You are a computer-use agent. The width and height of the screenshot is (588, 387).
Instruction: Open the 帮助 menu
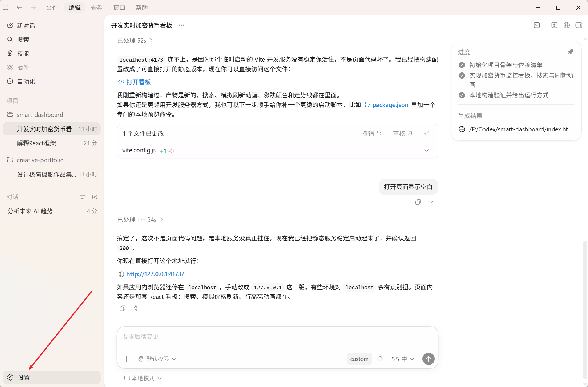coord(141,8)
